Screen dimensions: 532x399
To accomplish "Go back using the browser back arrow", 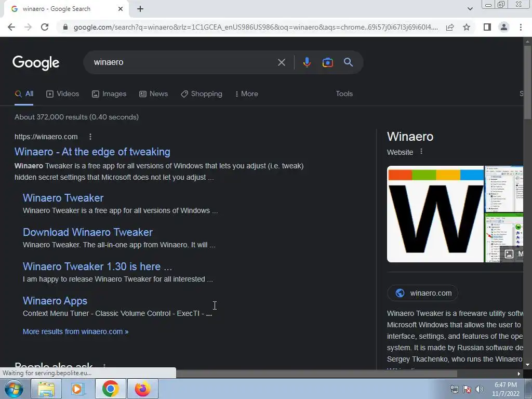I will [x=11, y=27].
